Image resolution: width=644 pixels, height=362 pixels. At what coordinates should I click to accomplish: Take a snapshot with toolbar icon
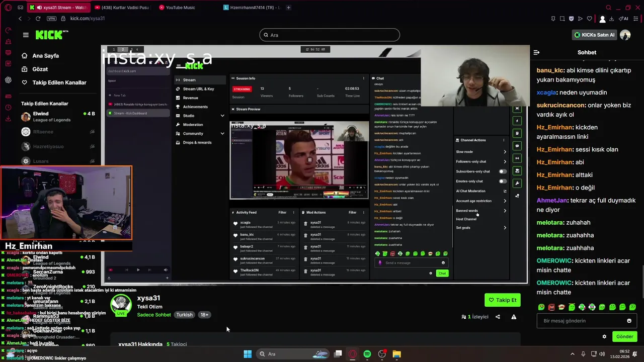(x=562, y=19)
